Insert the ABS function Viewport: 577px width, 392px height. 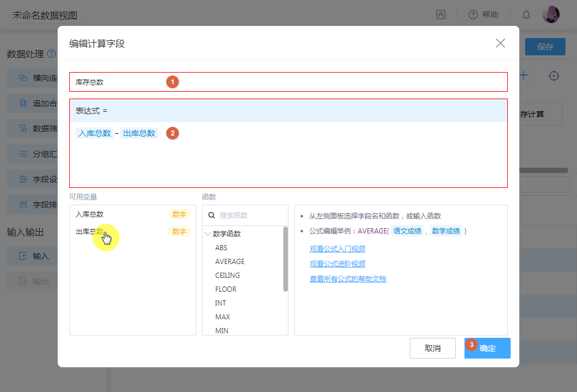[221, 248]
